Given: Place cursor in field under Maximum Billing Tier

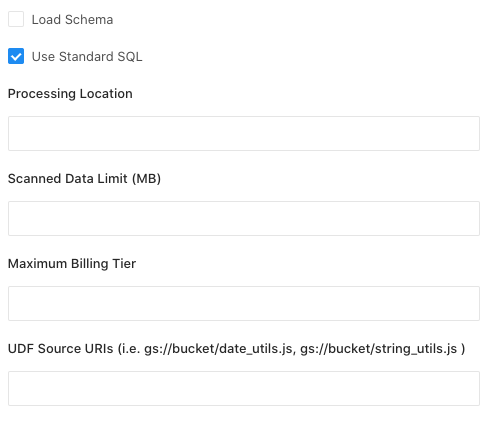Looking at the screenshot, I should pyautogui.click(x=244, y=303).
